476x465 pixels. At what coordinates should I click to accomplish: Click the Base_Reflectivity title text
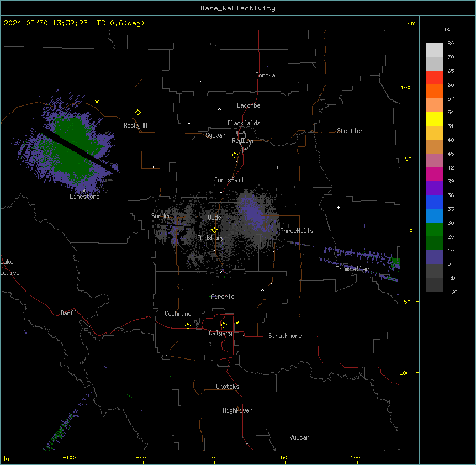[x=238, y=8]
